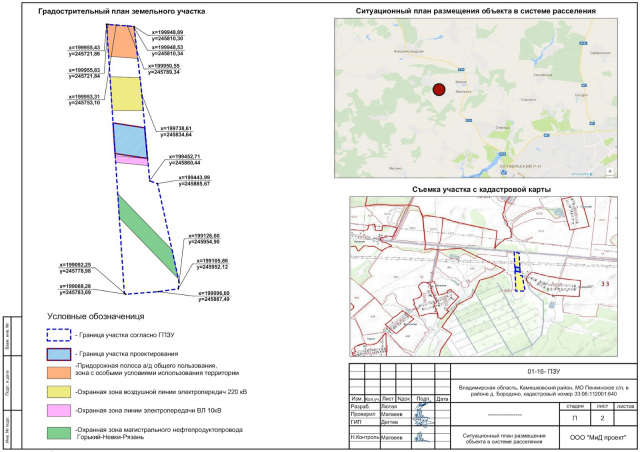Click legend text 'Граница участка согласно ГПЗУ'
Image resolution: width=640 pixels, height=452 pixels.
click(x=125, y=335)
